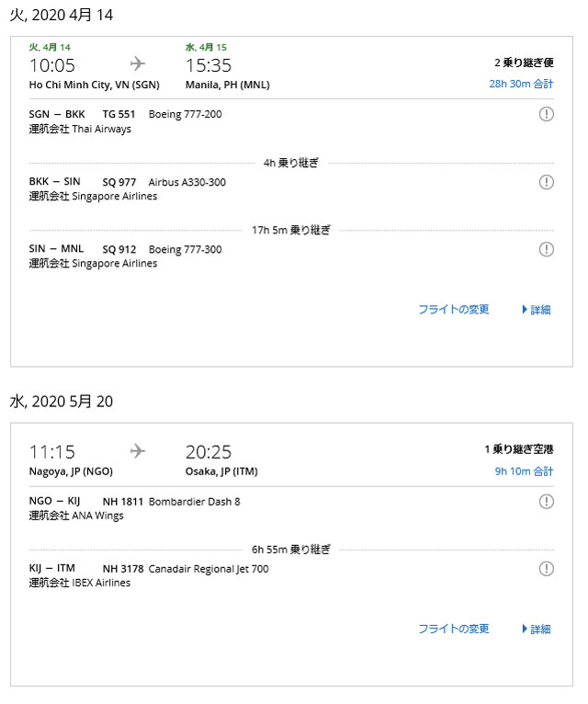The image size is (588, 704).
Task: Click airplane icon on SGN to MNL itinerary
Action: tap(138, 63)
